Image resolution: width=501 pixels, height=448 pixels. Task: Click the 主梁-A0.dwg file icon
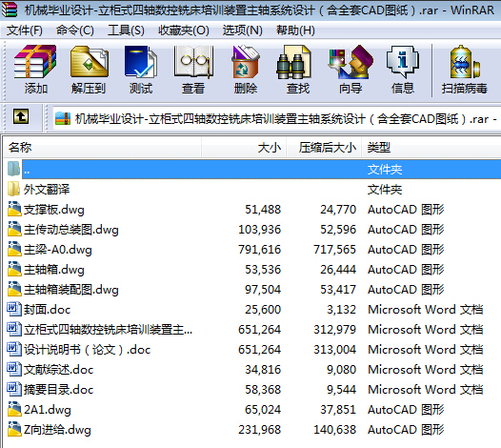[14, 249]
